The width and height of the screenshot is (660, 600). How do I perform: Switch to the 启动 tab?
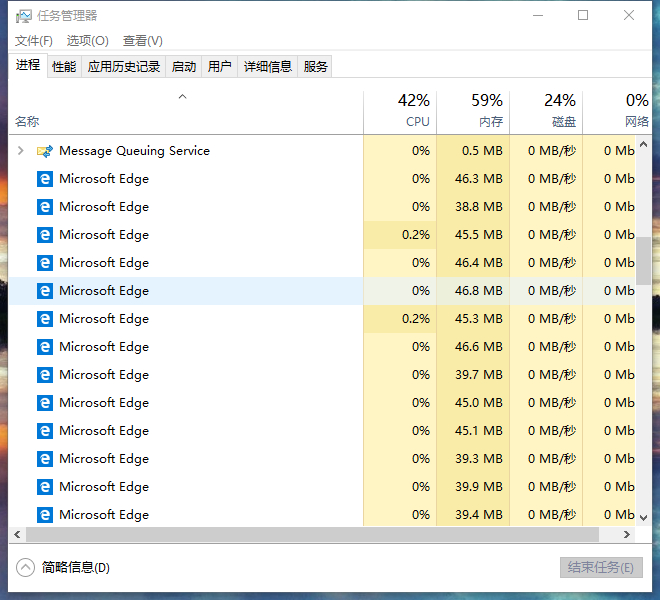184,67
